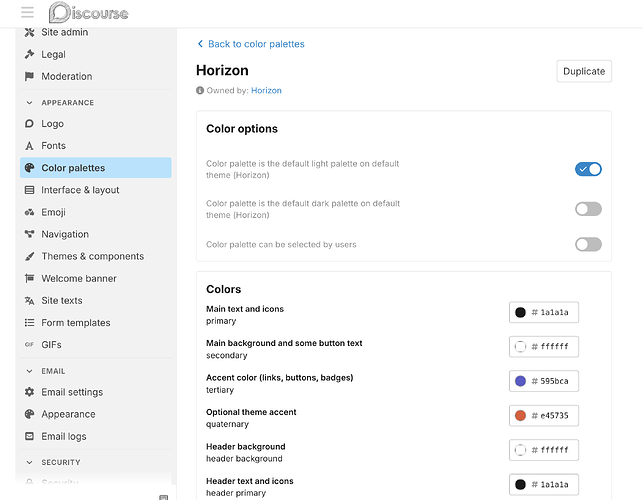
Task: Open quaternary orange color swatch
Action: (520, 415)
